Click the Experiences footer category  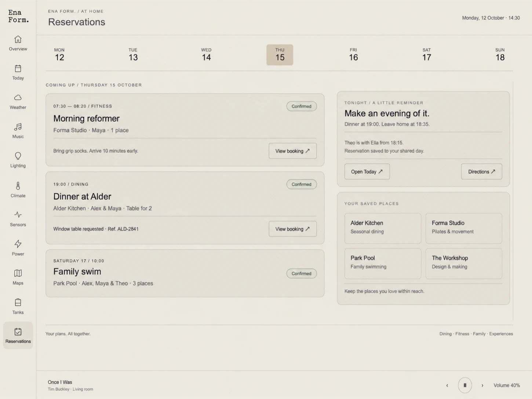501,334
